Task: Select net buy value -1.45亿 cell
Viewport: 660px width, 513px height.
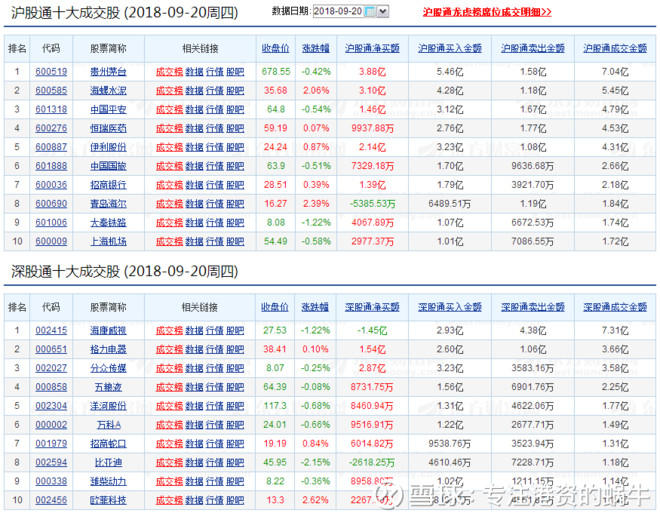Action: pos(372,331)
